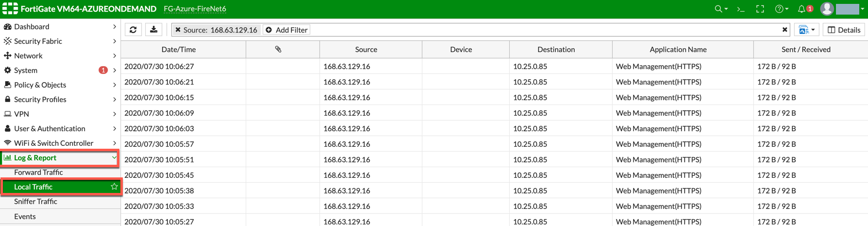Screen dimensions: 868x226
Task: Open Forward Traffic log page
Action: 38,172
